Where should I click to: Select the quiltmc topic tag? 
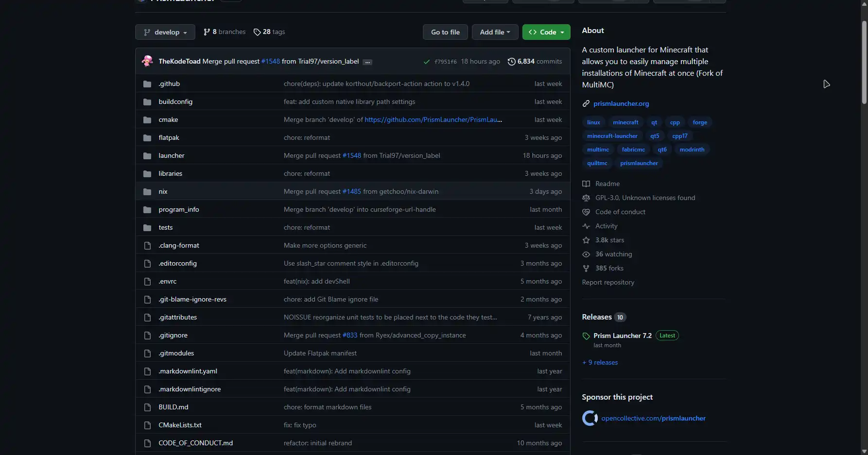click(x=597, y=163)
